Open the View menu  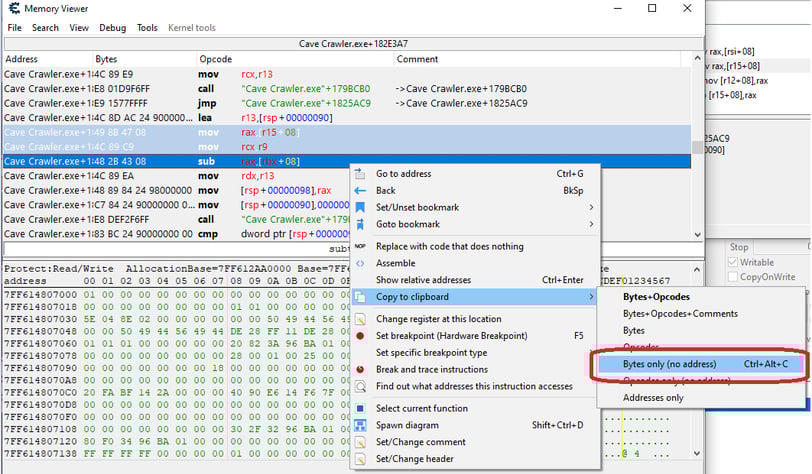click(79, 27)
